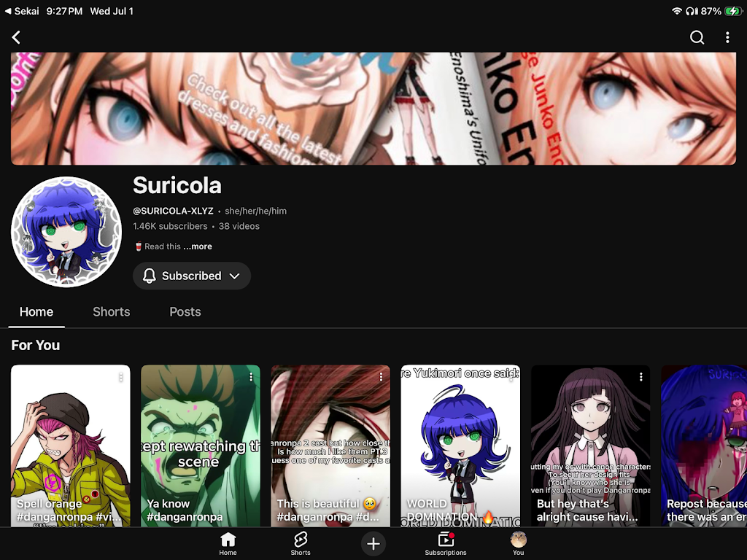Tap the back arrow icon
747x560 pixels.
point(16,37)
